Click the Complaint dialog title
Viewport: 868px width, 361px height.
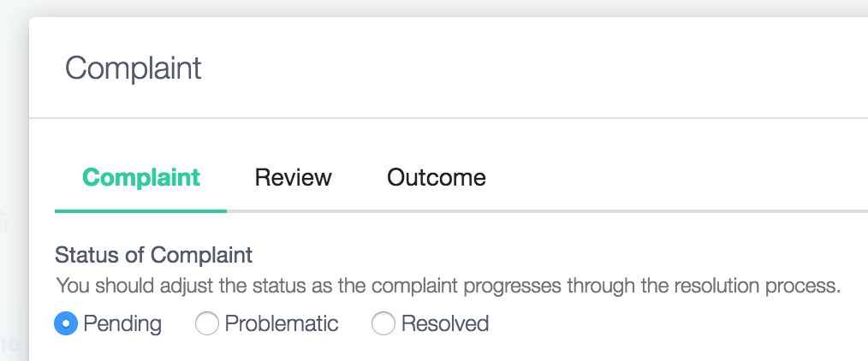pos(134,68)
